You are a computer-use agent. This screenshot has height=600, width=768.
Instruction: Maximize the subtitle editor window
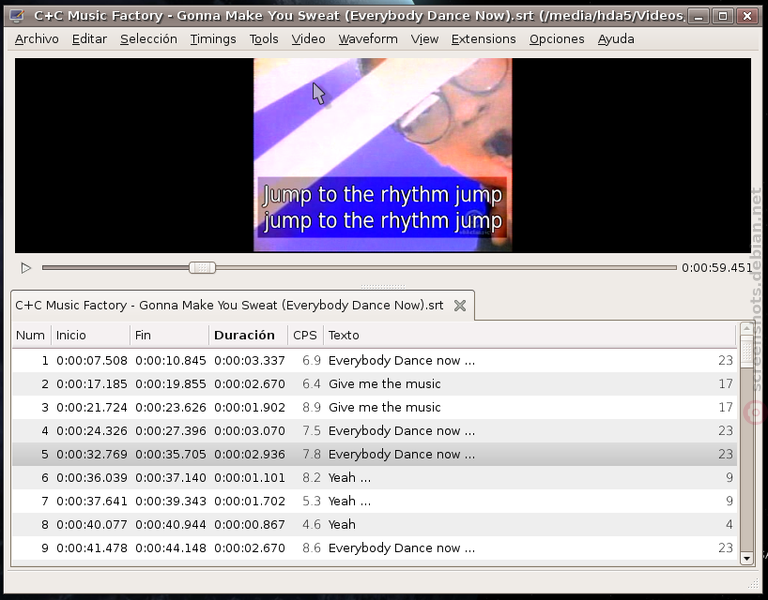coord(722,17)
